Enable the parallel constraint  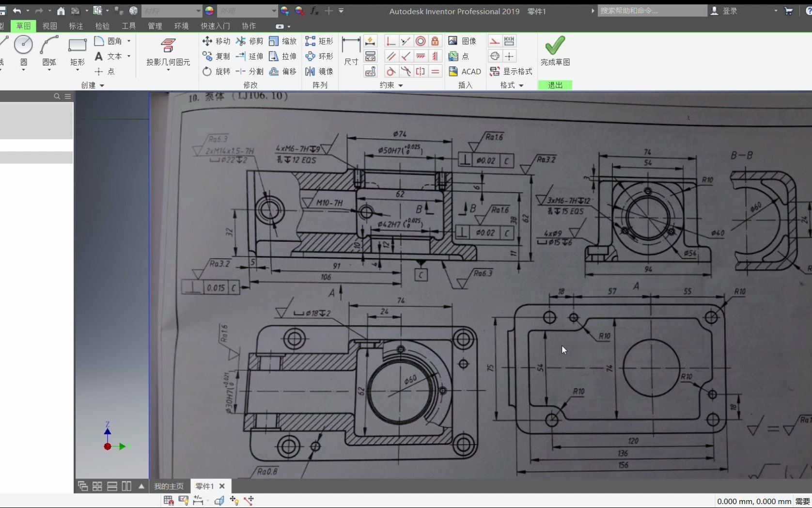pos(391,56)
